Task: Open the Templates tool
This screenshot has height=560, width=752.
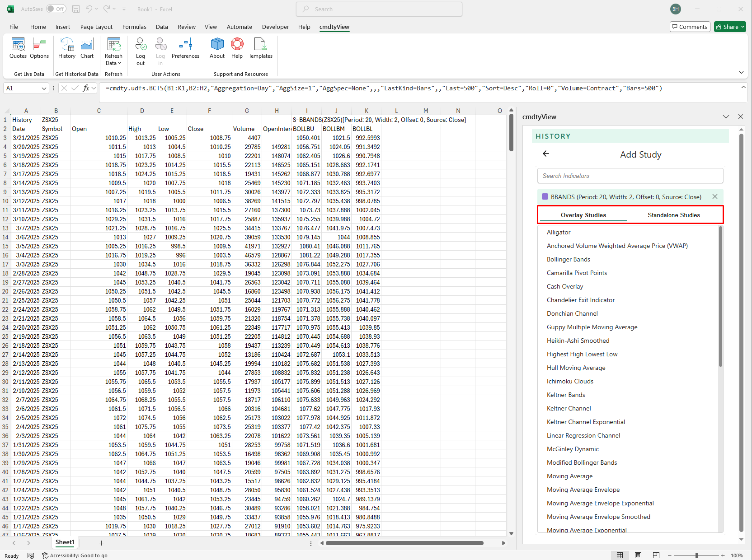Action: click(x=260, y=48)
